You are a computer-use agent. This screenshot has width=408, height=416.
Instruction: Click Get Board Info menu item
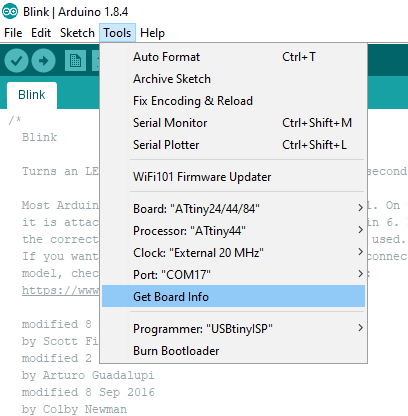pyautogui.click(x=233, y=296)
